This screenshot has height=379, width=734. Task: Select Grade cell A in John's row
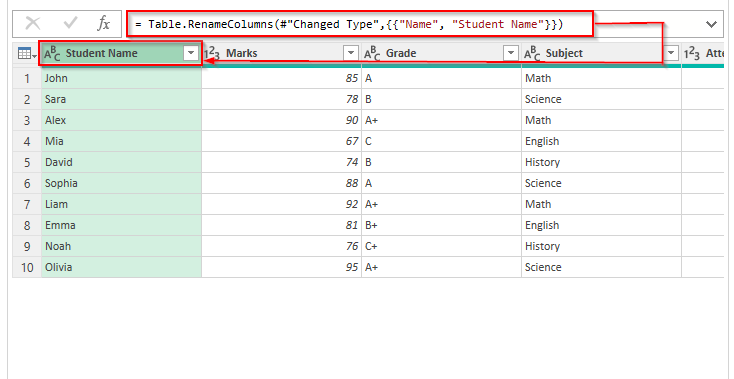[441, 78]
